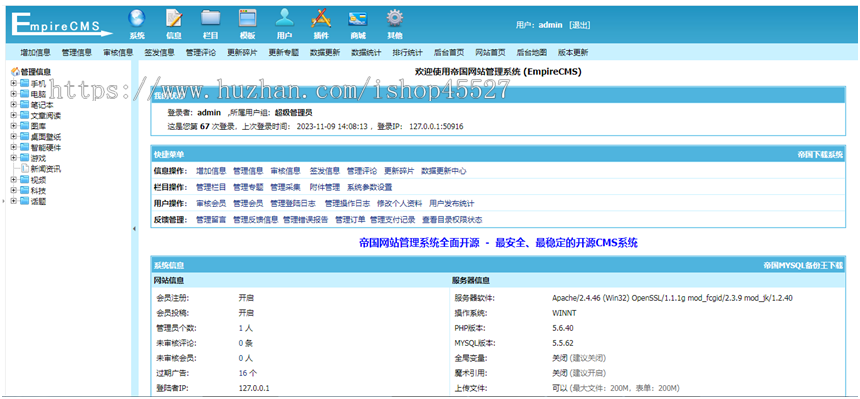
Task: Open 管理操作日志 link
Action: point(347,203)
